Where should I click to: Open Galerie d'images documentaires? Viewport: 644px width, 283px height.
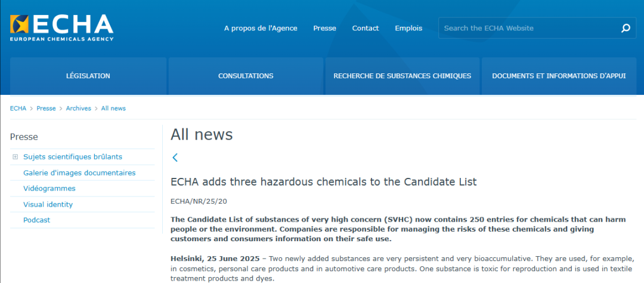[79, 173]
